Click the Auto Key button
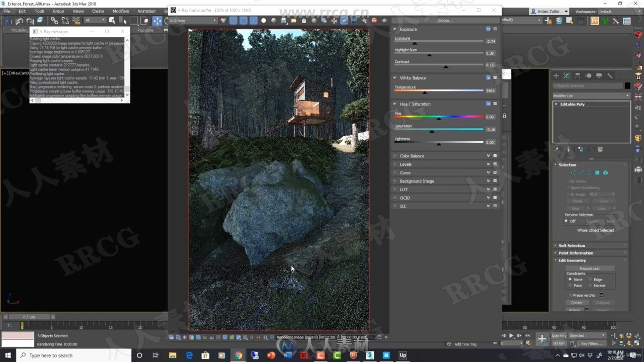 (x=559, y=336)
